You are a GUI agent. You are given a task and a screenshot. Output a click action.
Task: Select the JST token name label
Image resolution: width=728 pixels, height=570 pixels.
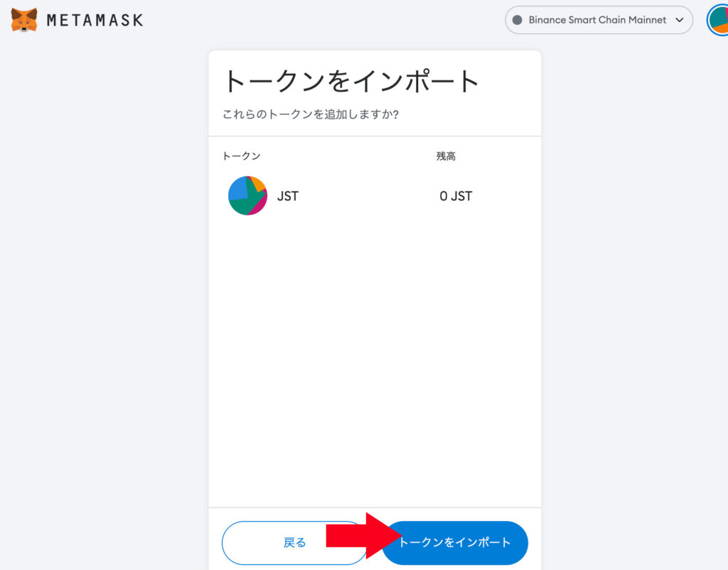288,196
